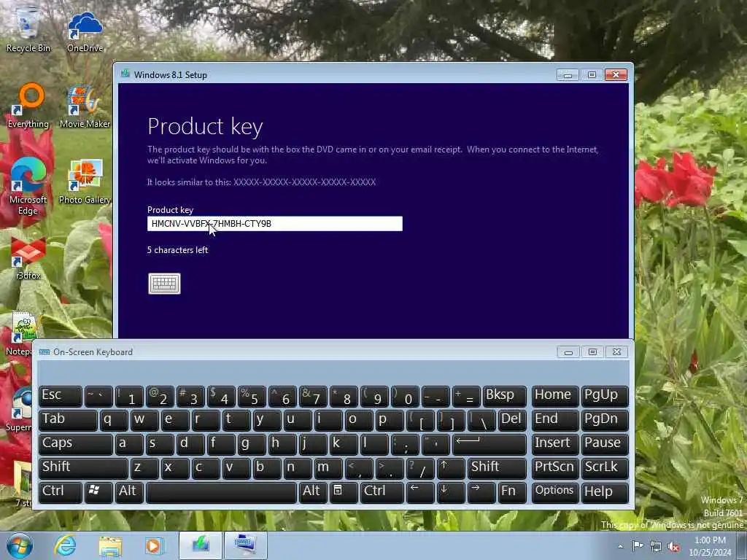Screen dimensions: 747x560
Task: Click the Windows Start orb
Action: (x=20, y=545)
